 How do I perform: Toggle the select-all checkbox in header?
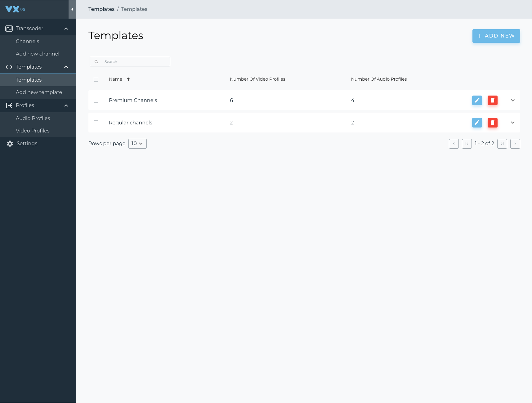click(96, 79)
